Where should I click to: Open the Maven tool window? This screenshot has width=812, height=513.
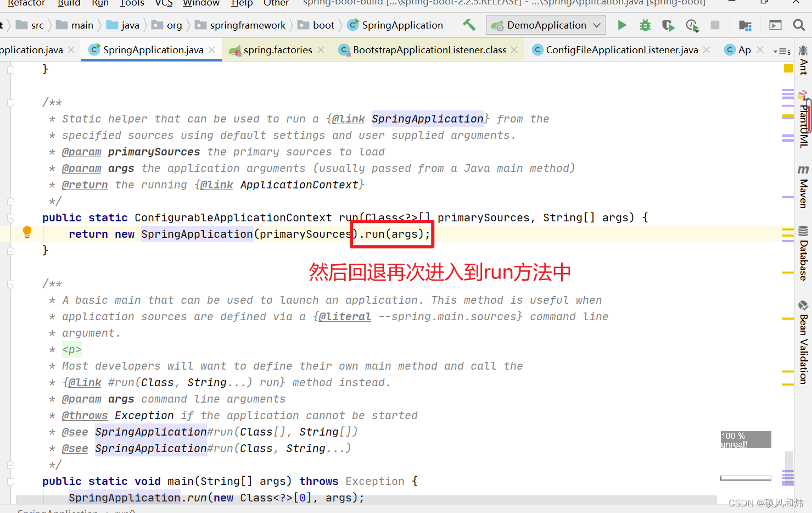pyautogui.click(x=803, y=187)
